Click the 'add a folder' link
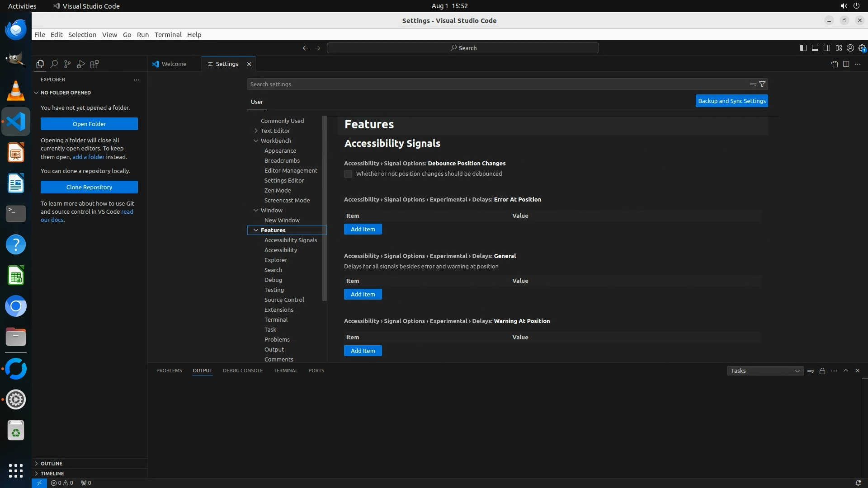The width and height of the screenshot is (868, 488). coord(88,157)
